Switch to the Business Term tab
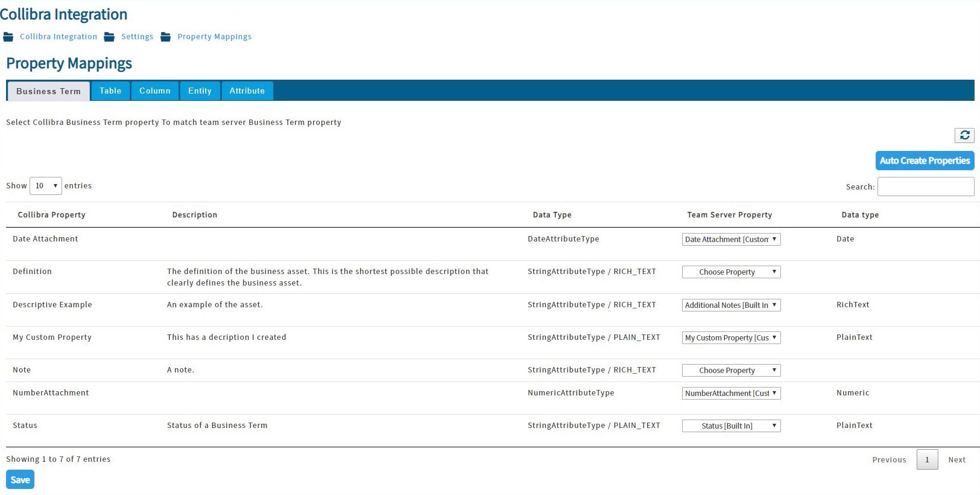Viewport: 980px width, 495px height. pos(49,91)
